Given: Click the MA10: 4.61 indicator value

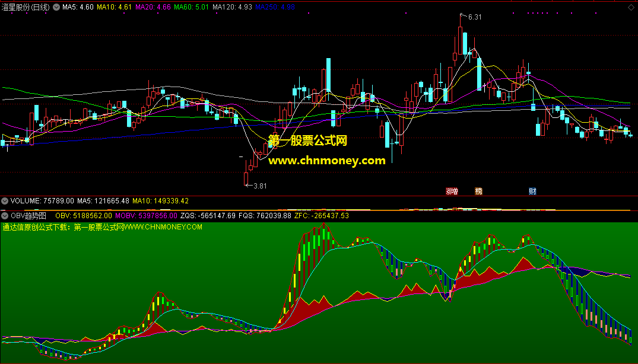Looking at the screenshot, I should coord(115,7).
